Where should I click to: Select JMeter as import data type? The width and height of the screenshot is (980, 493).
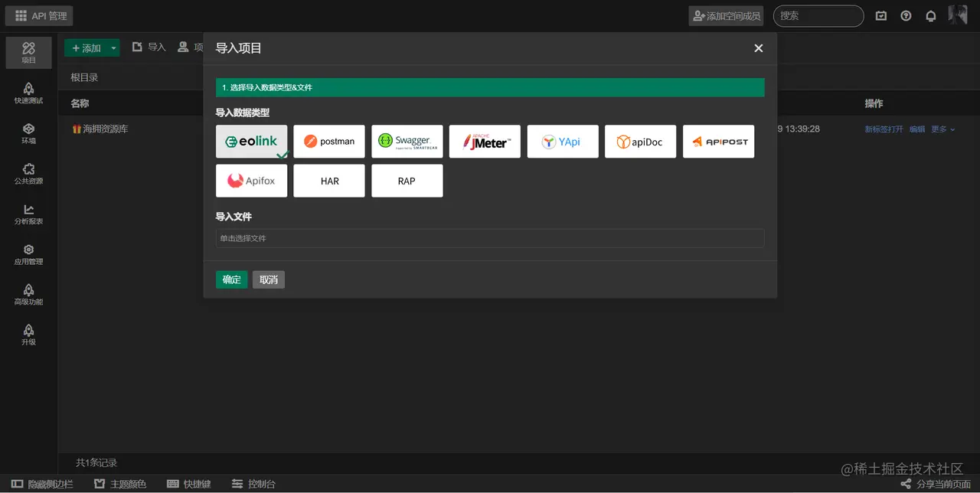pos(485,142)
